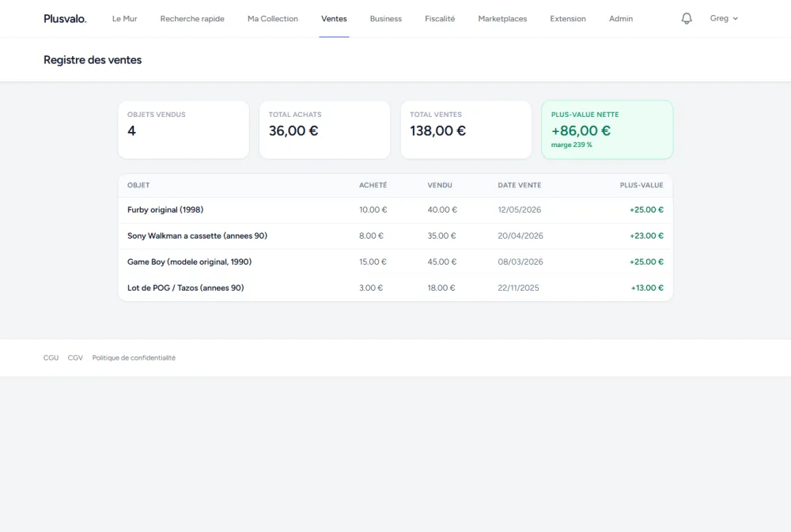Navigate to Fiscalité section

[440, 19]
